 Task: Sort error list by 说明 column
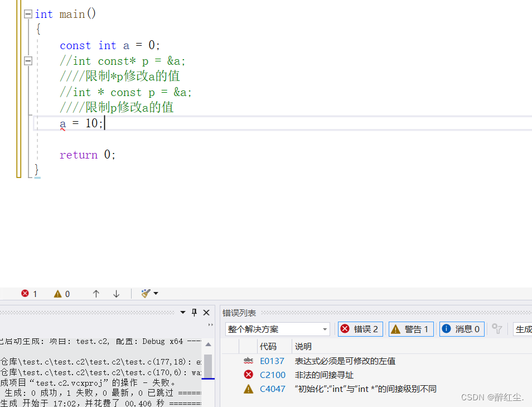(303, 346)
